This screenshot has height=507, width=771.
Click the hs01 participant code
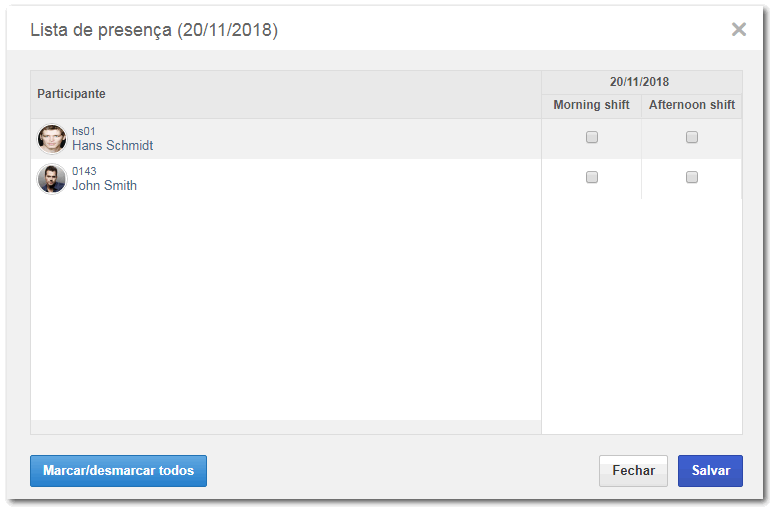pos(84,131)
